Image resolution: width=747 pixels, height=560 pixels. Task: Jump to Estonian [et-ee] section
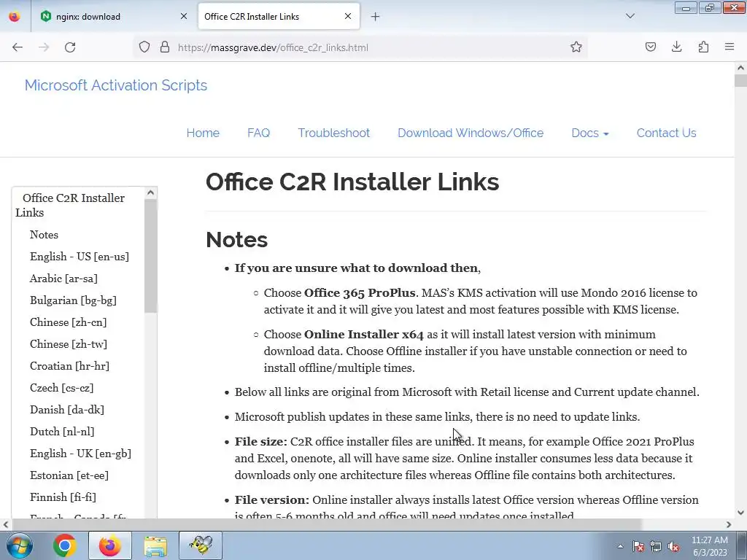(x=69, y=475)
